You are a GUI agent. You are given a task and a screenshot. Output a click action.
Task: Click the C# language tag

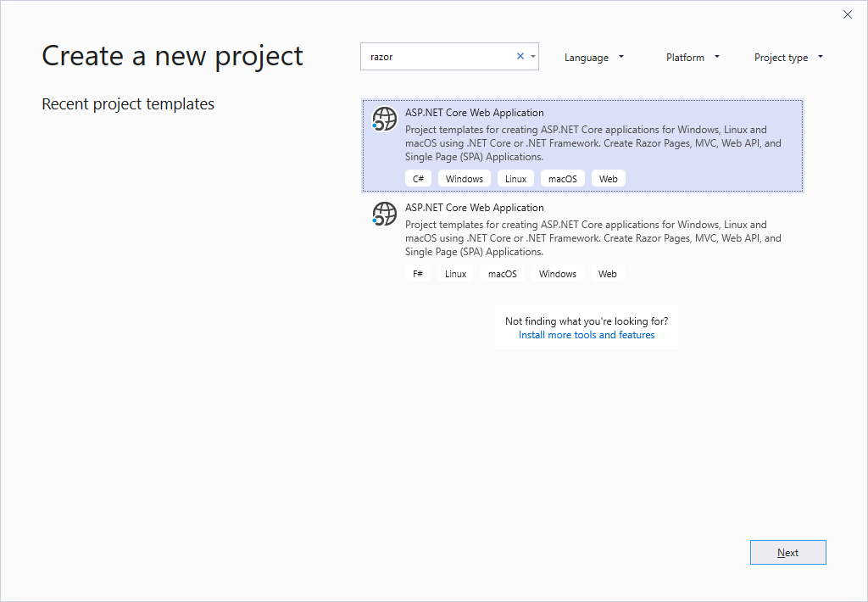[x=418, y=179]
